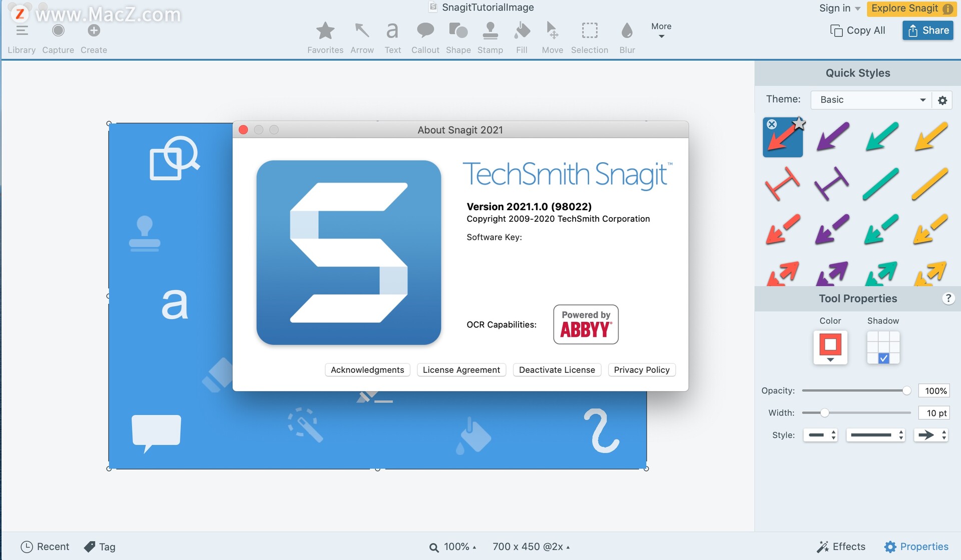Select the Fill bucket tool

coord(522,38)
